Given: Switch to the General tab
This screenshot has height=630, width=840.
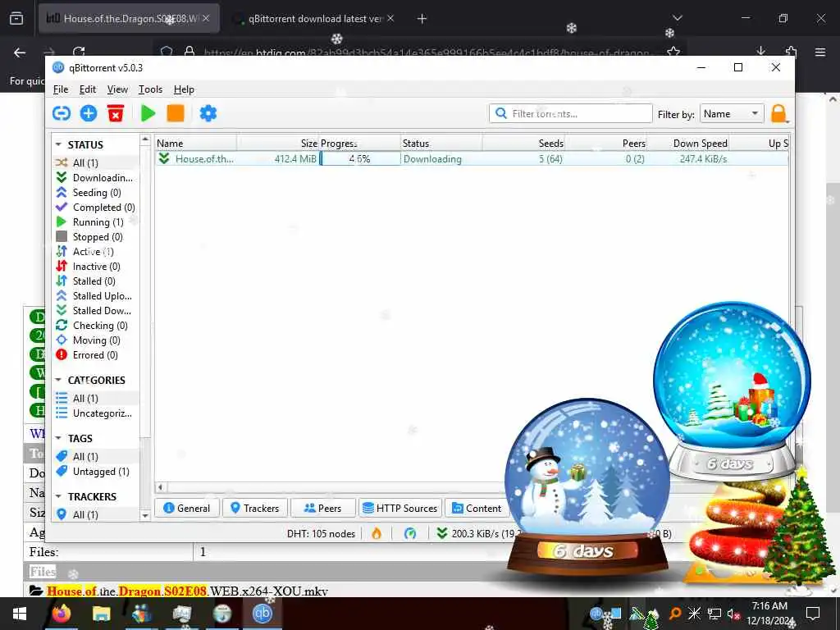Looking at the screenshot, I should pos(186,508).
